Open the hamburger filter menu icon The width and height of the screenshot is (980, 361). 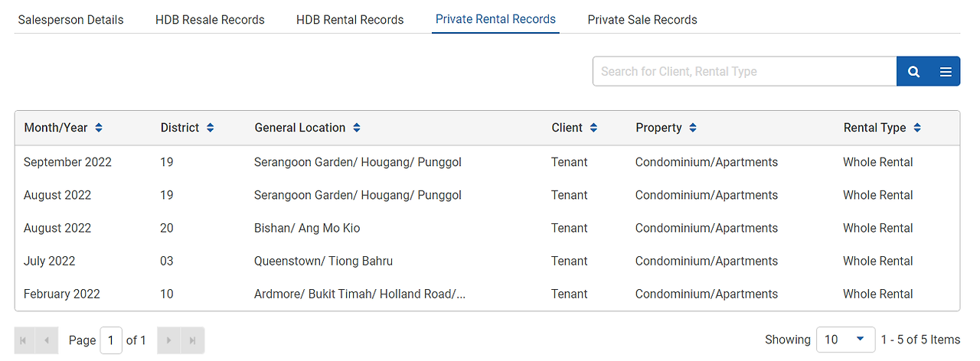[x=946, y=72]
